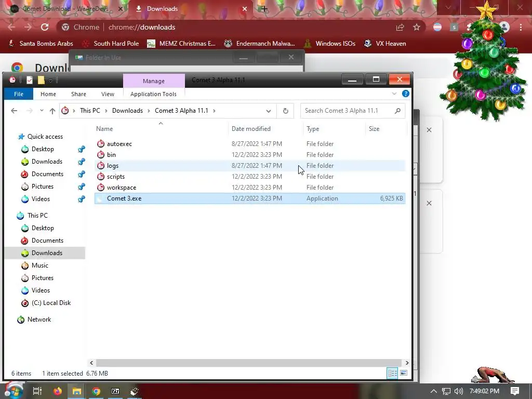Go up one folder level
Viewport: 532px width, 399px height.
tap(52, 111)
